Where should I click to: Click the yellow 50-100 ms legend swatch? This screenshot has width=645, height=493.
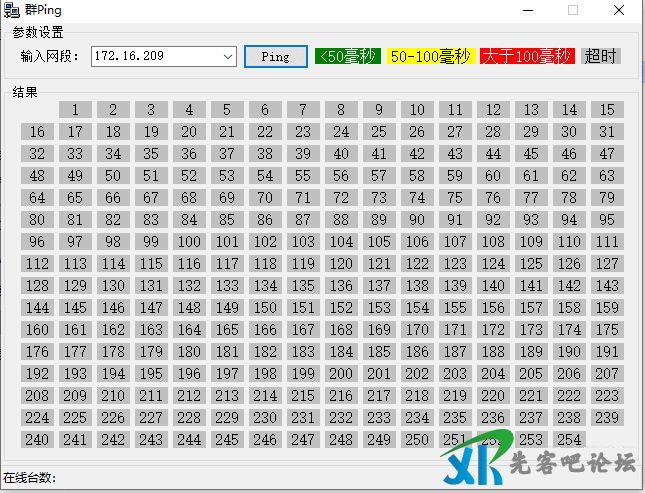(430, 56)
